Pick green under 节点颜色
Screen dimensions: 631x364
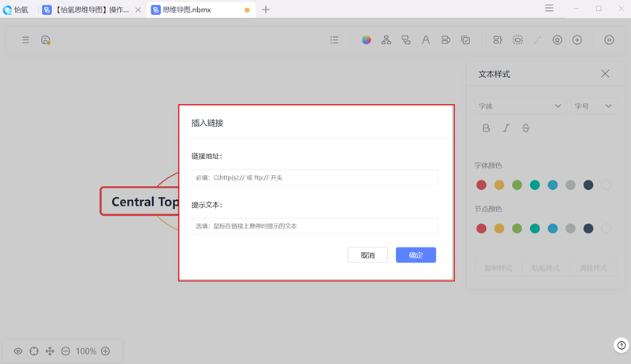coord(517,228)
